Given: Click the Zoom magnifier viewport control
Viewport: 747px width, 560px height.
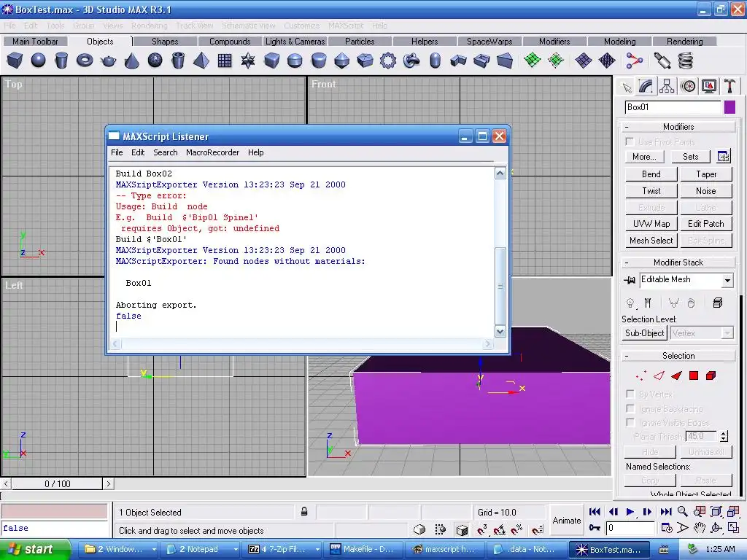Looking at the screenshot, I should [683, 511].
